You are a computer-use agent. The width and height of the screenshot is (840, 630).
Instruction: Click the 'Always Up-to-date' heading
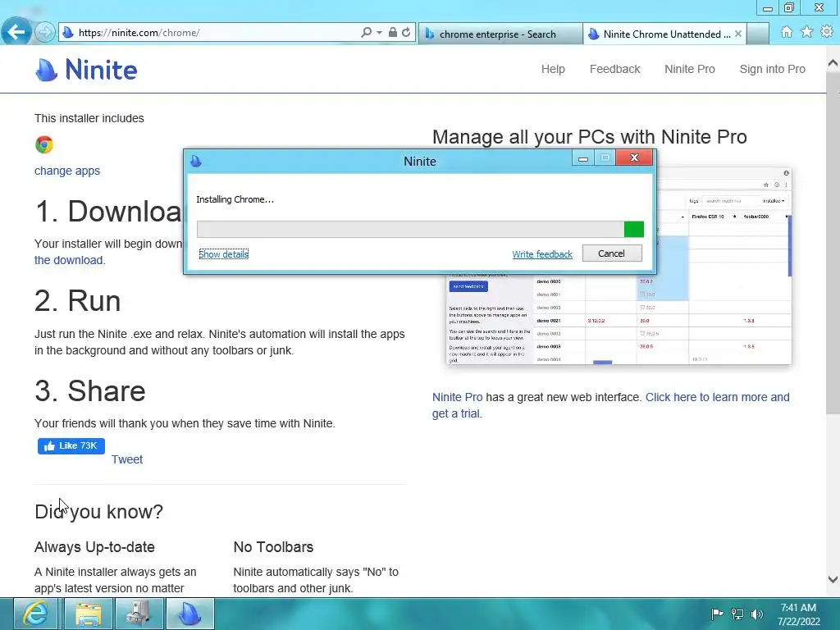(x=94, y=547)
